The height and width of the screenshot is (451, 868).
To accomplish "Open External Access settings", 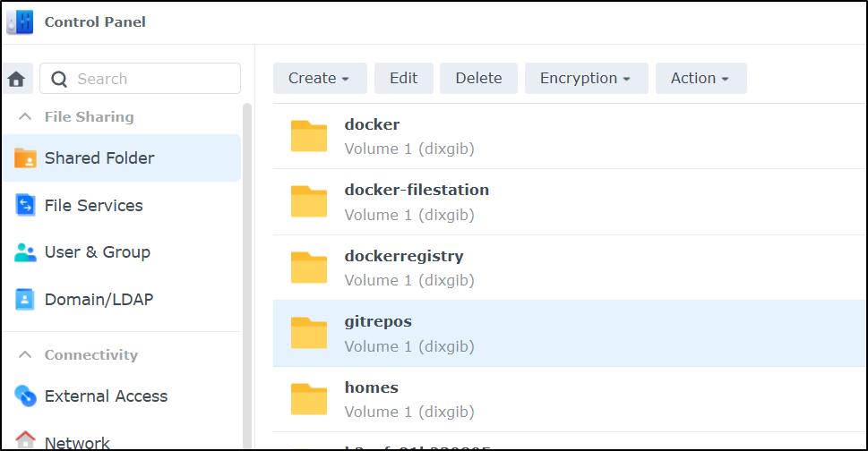I will 122,396.
